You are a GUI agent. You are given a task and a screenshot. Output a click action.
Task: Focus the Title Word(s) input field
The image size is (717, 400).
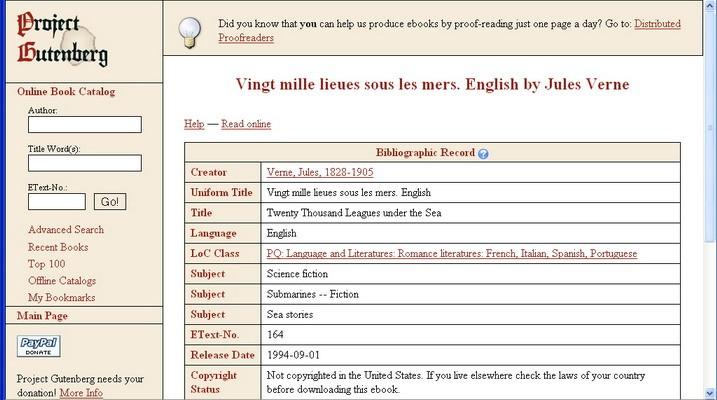tap(85, 163)
